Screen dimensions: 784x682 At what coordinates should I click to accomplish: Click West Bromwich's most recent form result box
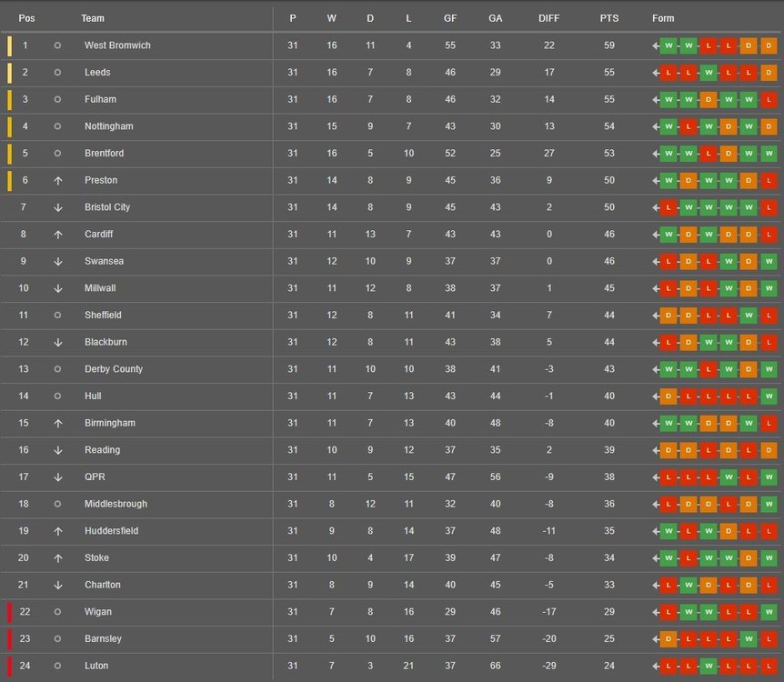tap(769, 46)
